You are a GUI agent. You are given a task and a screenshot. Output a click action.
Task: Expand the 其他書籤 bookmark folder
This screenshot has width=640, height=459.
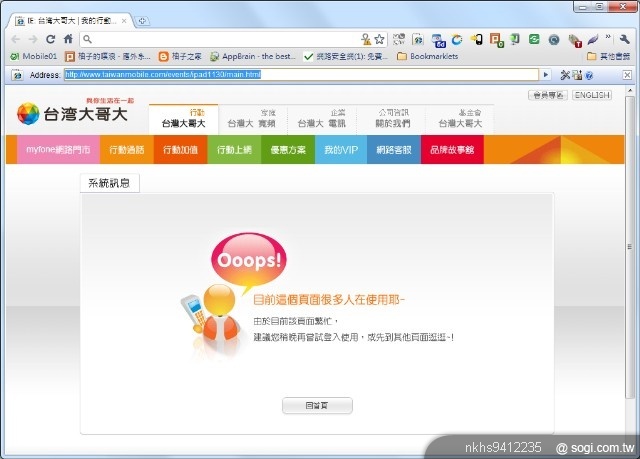(x=608, y=56)
